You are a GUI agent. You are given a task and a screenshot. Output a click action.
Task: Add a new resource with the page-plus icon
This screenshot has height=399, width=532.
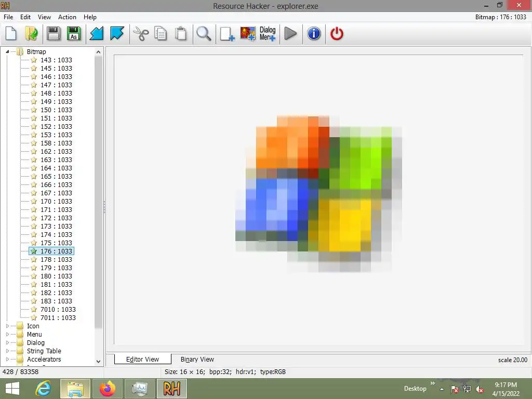(227, 34)
